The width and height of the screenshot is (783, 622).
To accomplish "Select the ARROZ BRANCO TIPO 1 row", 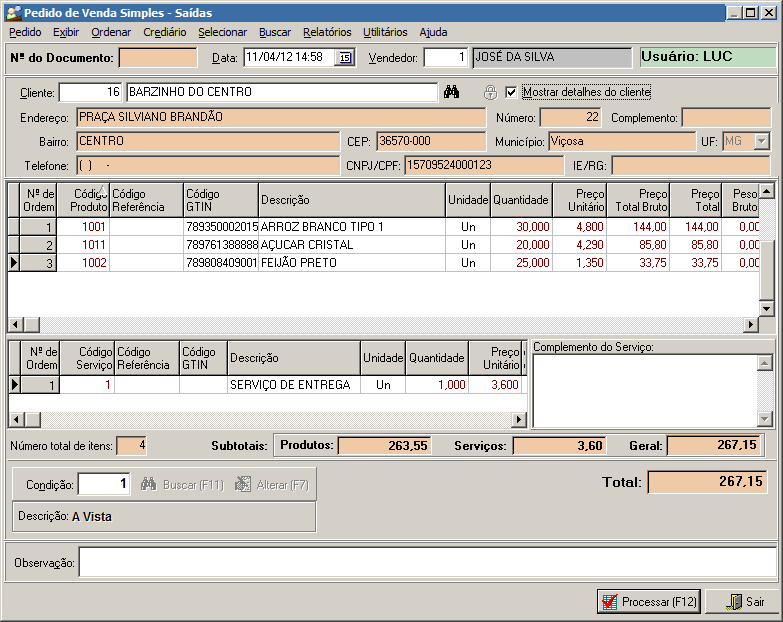I will (x=321, y=227).
